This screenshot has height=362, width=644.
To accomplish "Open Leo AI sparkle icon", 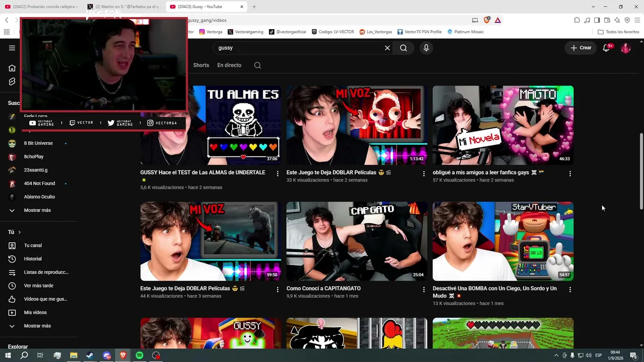I will point(617,20).
